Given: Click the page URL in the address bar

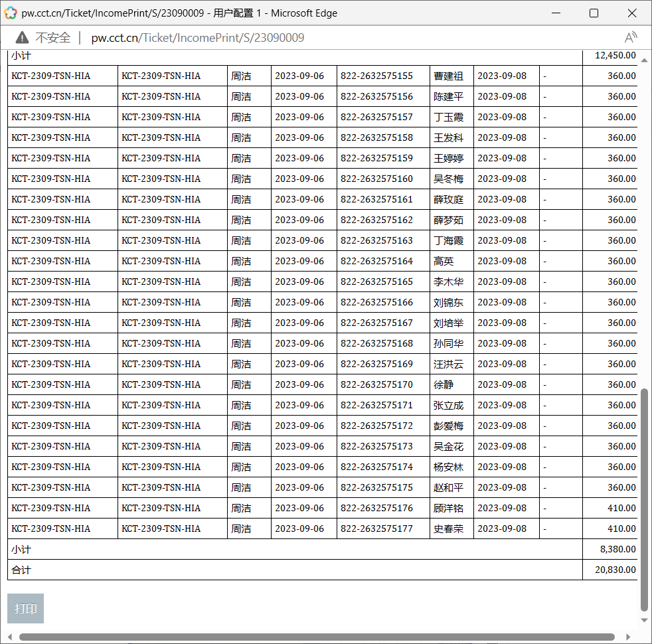Looking at the screenshot, I should click(x=197, y=38).
